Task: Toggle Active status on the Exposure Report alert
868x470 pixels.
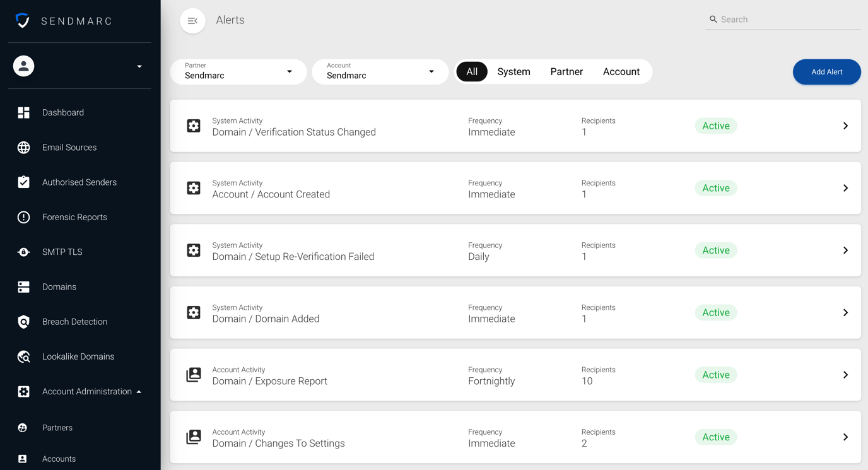Action: click(x=715, y=375)
